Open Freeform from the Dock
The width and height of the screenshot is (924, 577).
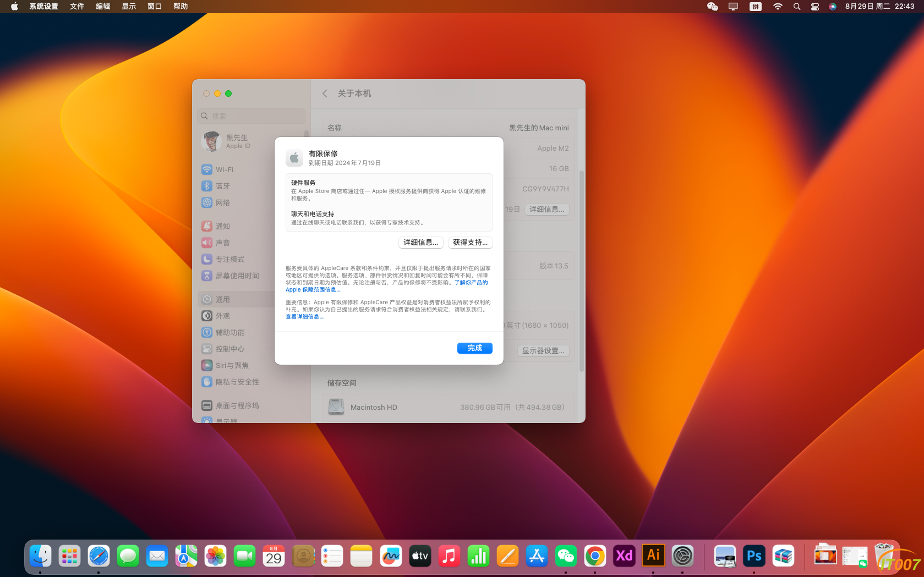tap(390, 556)
